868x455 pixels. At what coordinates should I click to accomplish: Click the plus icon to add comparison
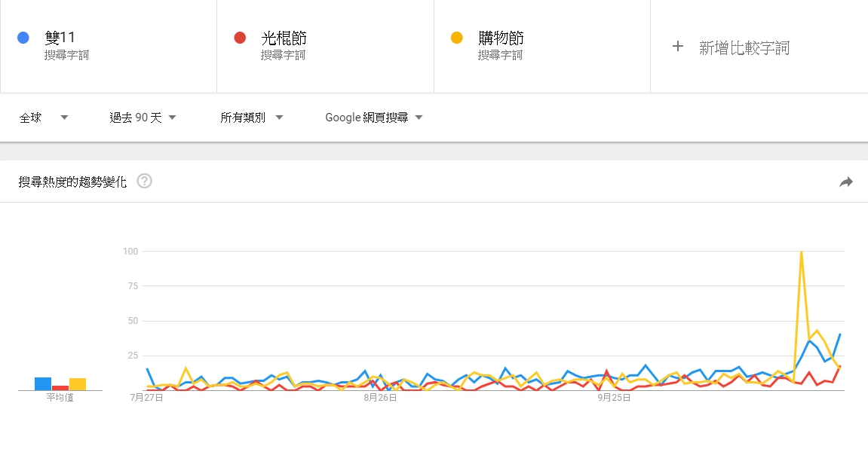coord(678,47)
